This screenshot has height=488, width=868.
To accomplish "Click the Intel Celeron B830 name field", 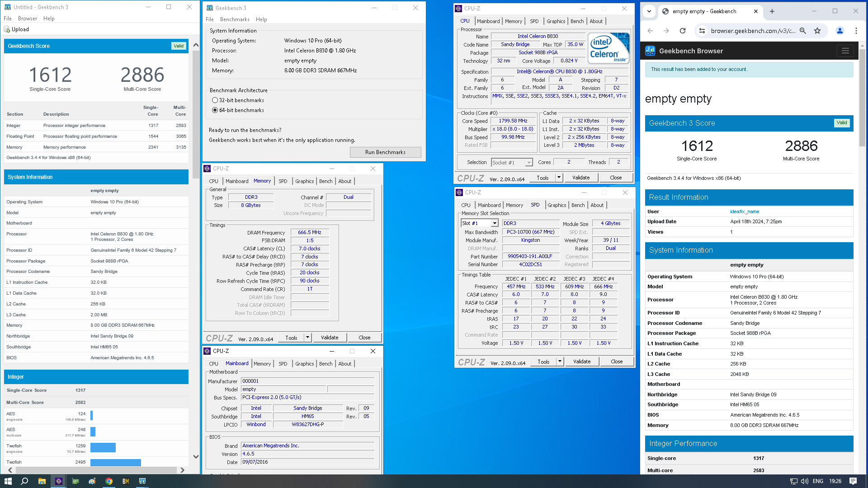I will pos(538,36).
